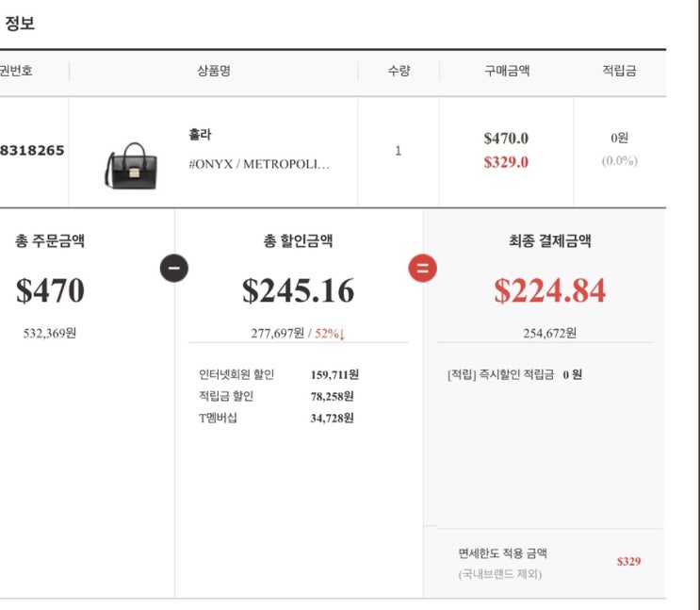
Task: Click the 적립금 할인 discount row
Action: tap(276, 396)
